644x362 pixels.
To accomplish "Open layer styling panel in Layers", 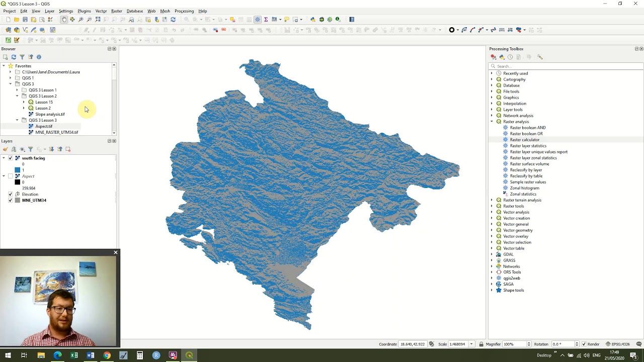I will pyautogui.click(x=6, y=149).
